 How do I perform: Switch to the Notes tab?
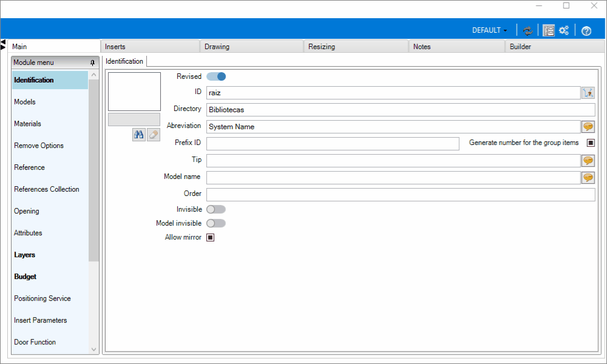coord(457,47)
